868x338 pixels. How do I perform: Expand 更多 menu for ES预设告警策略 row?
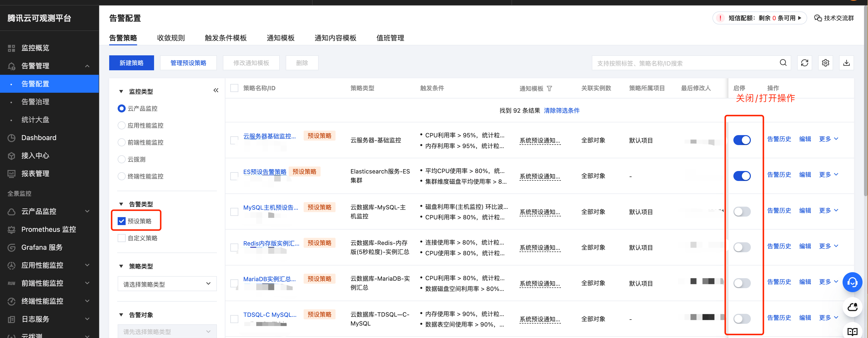click(828, 174)
